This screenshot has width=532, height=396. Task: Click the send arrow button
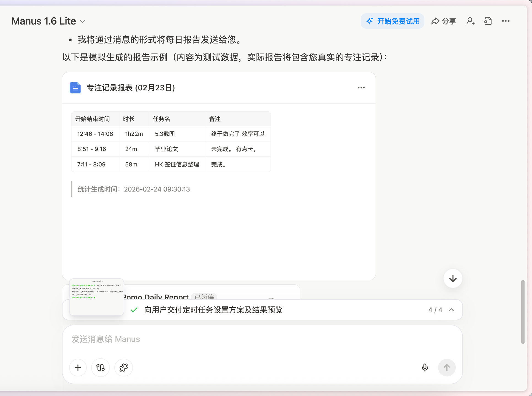[x=447, y=368]
